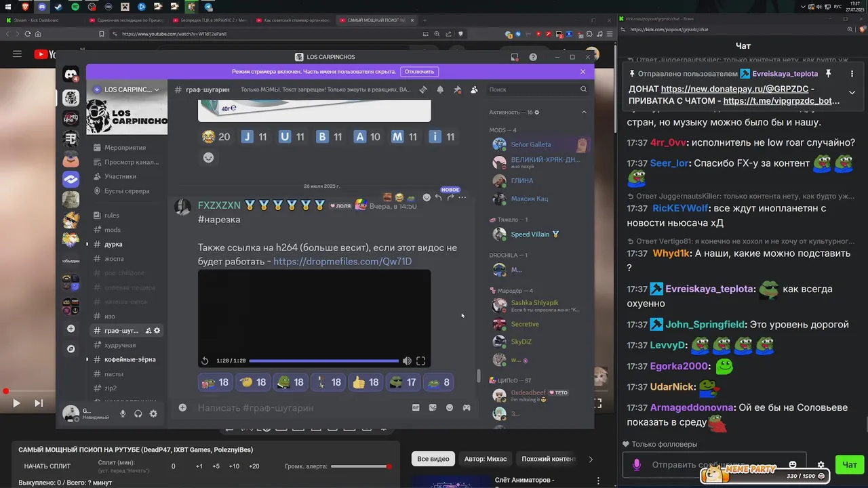Open emoji picker in message box

point(450,407)
